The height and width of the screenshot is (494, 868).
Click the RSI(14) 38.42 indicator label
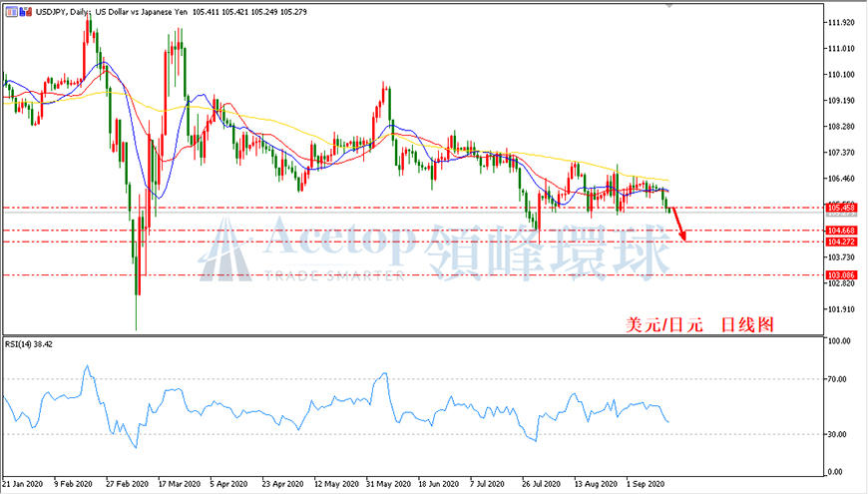point(28,344)
